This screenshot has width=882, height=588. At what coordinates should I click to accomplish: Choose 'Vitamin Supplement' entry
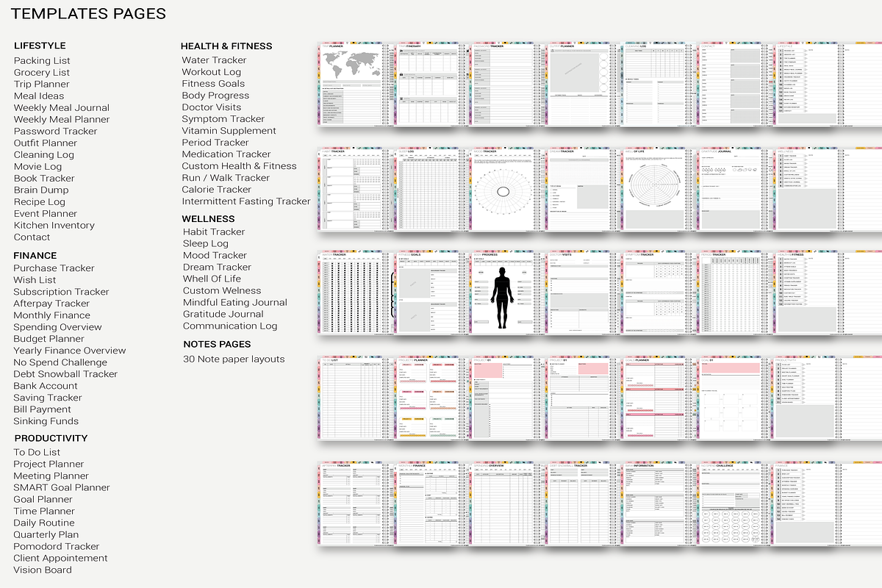pyautogui.click(x=229, y=131)
